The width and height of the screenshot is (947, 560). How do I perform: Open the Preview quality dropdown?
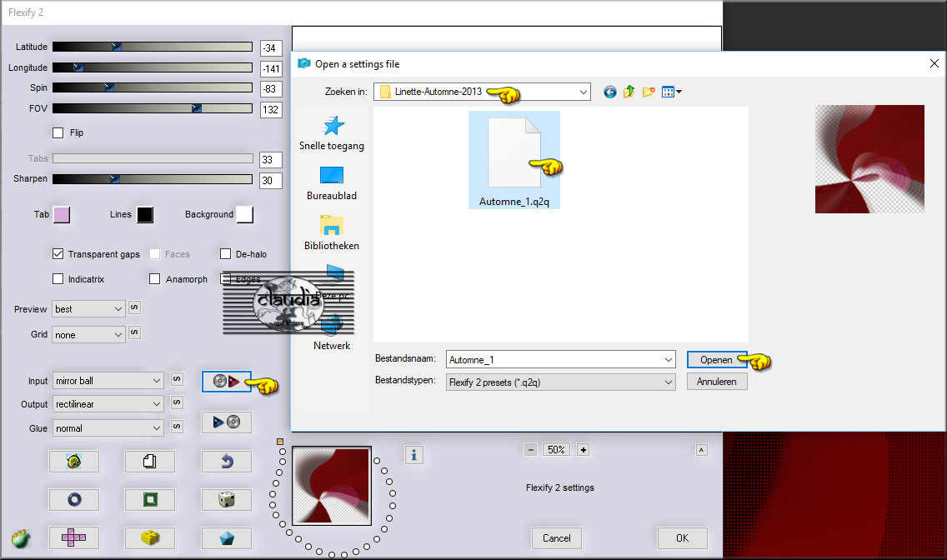[x=88, y=309]
